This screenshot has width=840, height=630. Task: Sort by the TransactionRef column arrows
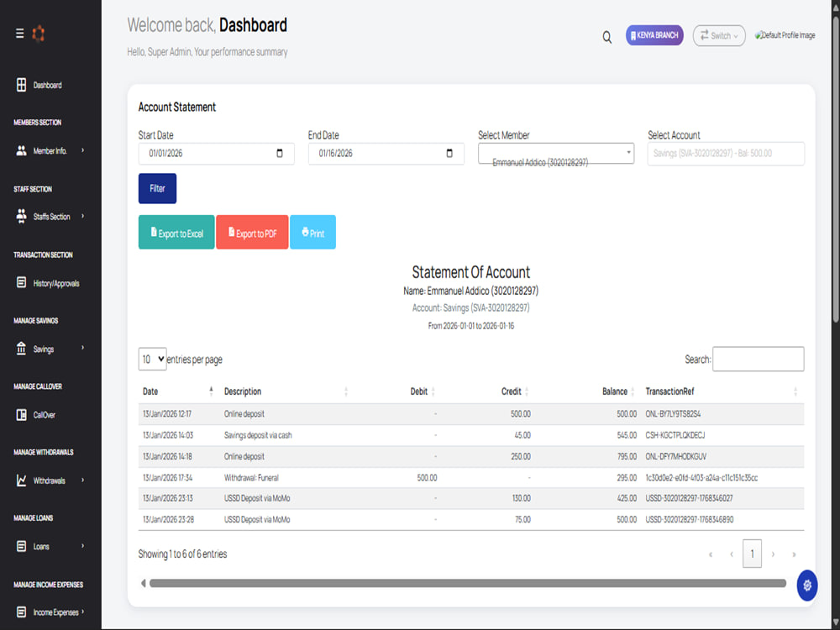click(795, 391)
